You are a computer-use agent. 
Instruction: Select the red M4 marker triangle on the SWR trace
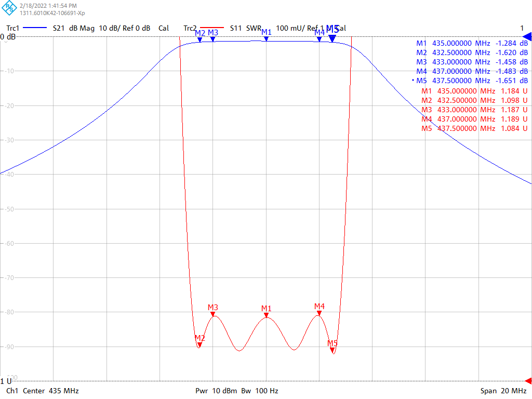[320, 313]
